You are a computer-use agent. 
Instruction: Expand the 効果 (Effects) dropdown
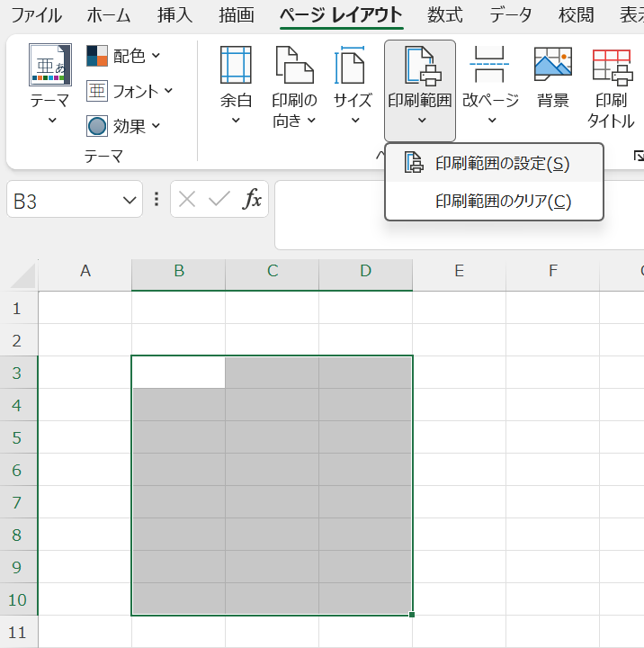pos(124,126)
